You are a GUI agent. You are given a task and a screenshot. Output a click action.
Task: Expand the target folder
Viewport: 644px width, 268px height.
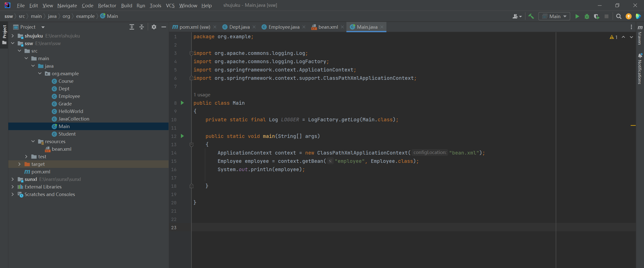19,164
